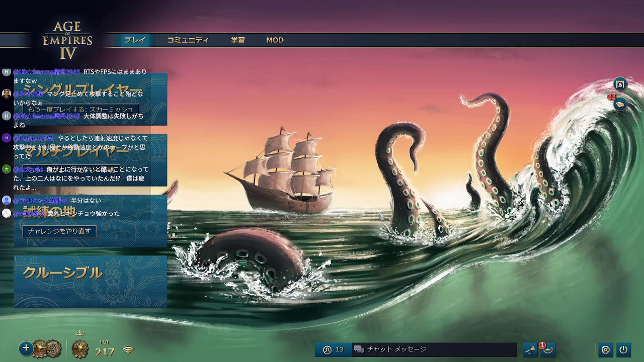Open the プレイ tab

pyautogui.click(x=135, y=40)
